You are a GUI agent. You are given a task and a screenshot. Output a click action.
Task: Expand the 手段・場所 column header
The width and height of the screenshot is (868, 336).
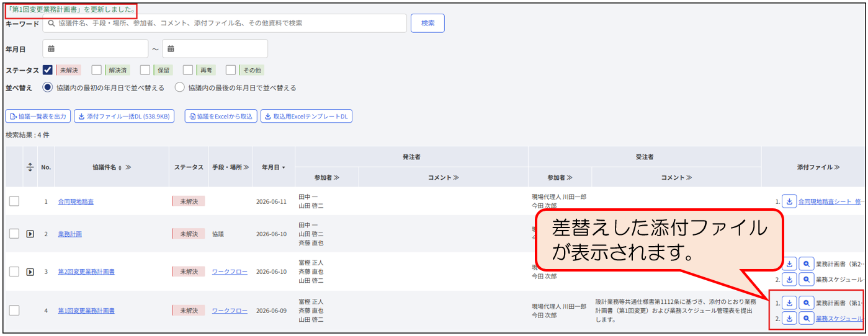point(246,167)
